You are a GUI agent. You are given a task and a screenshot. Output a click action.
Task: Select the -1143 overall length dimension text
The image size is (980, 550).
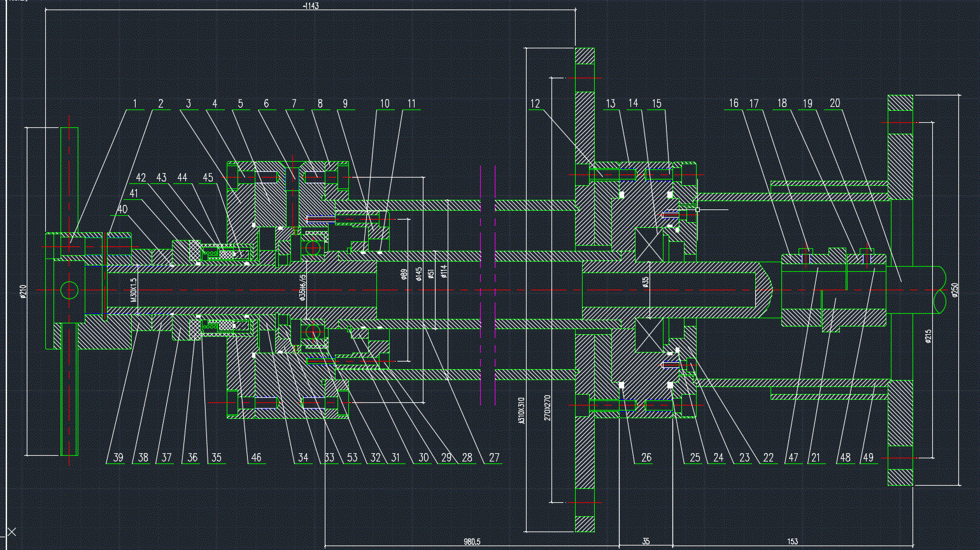point(310,6)
